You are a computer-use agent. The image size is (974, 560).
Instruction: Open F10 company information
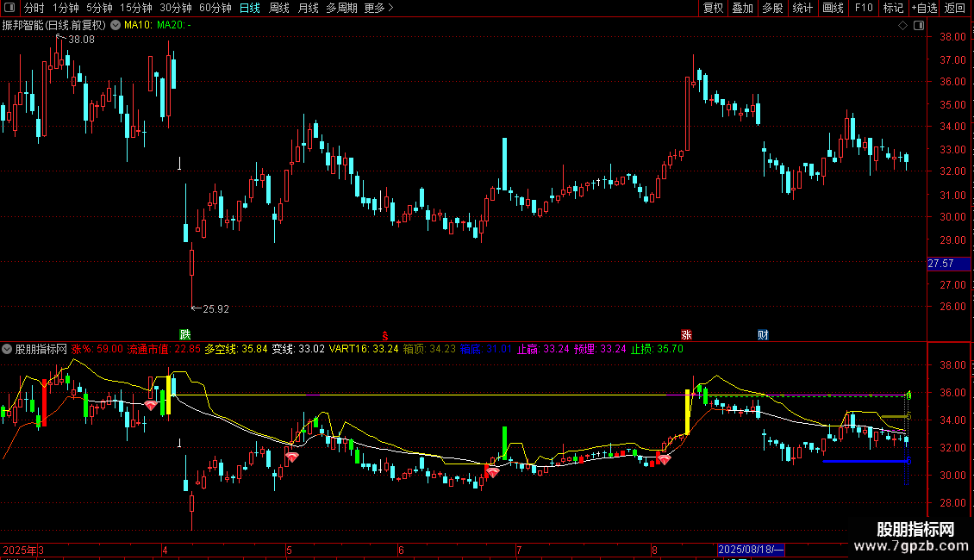coord(864,8)
